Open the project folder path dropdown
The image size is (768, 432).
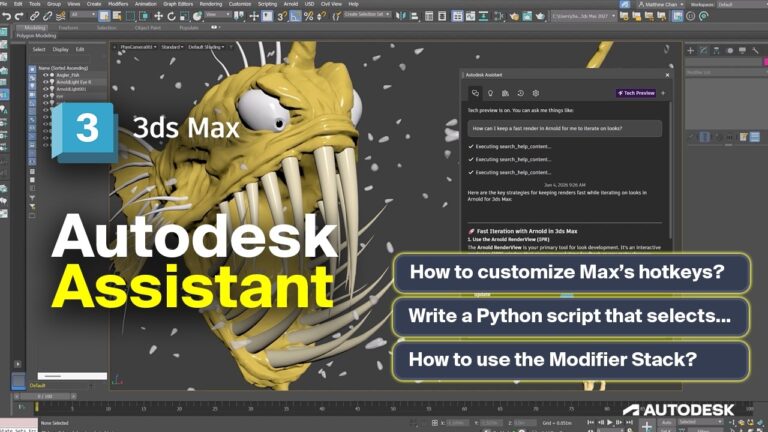[x=583, y=16]
